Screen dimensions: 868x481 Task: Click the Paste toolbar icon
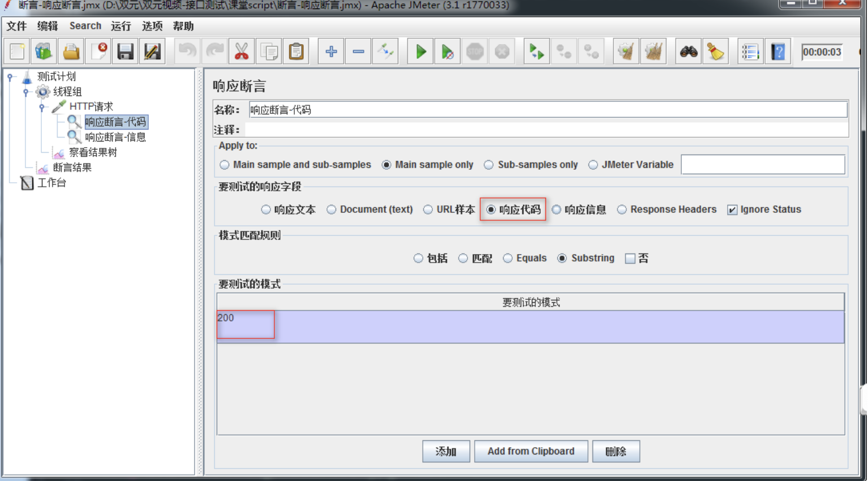[x=295, y=51]
